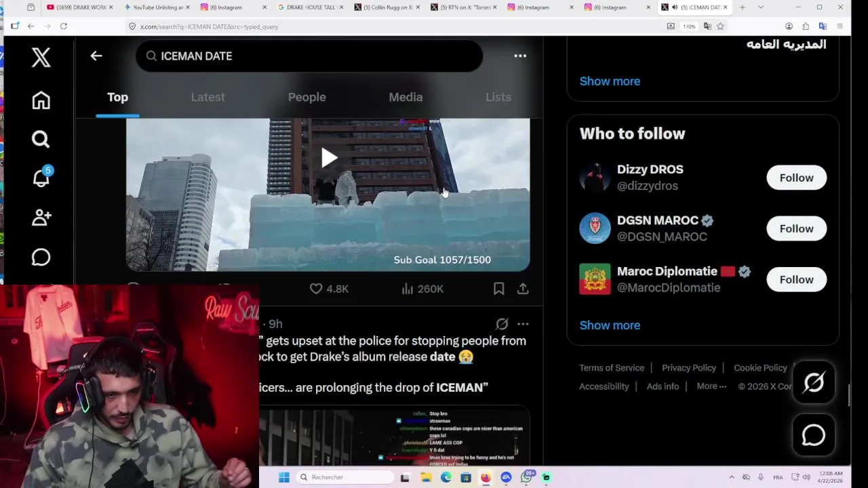
Task: Click @dizzydros handle text
Action: tap(648, 186)
